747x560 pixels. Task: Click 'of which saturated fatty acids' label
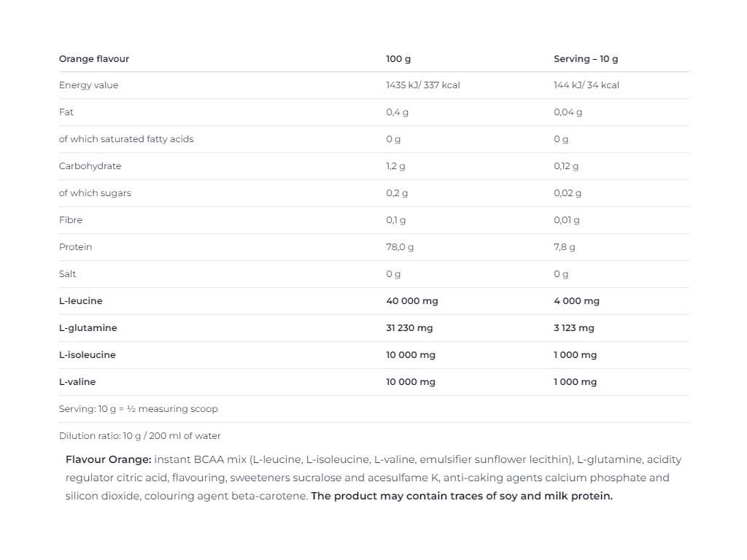coord(126,139)
